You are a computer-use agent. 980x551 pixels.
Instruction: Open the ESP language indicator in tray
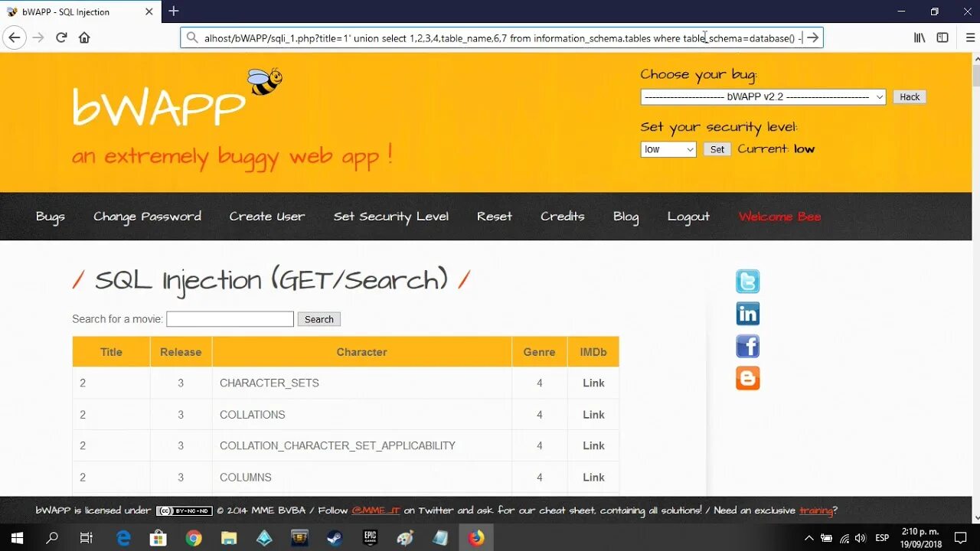pyautogui.click(x=882, y=538)
